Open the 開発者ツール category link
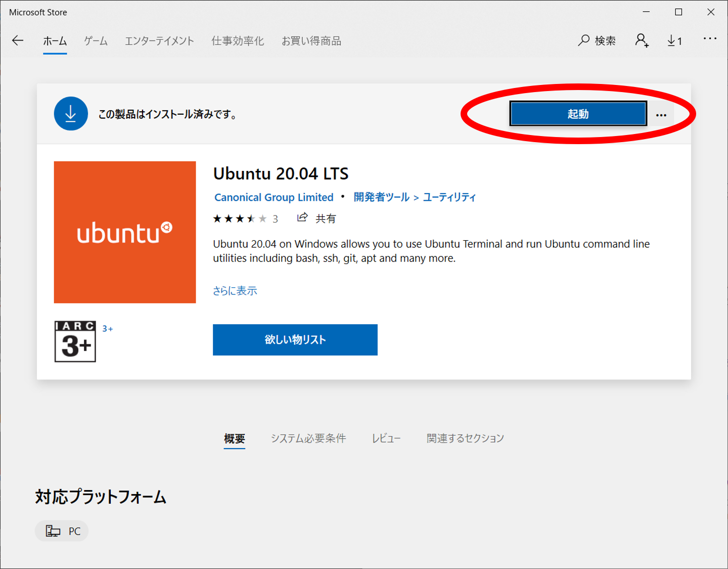 [381, 197]
